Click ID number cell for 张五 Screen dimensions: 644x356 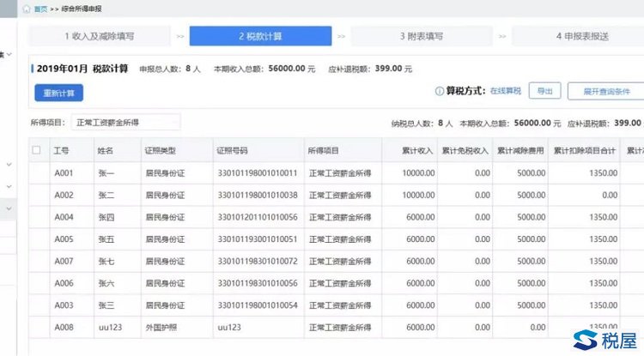click(257, 238)
